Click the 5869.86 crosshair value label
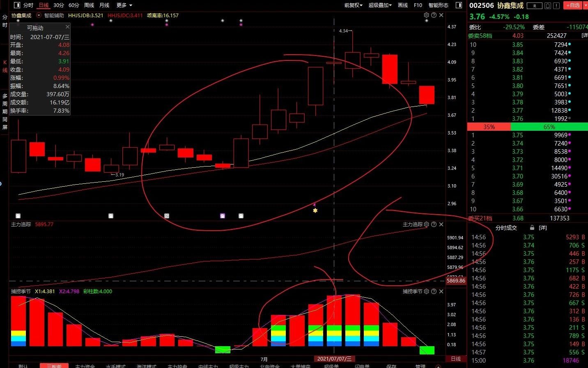The width and height of the screenshot is (588, 368). click(456, 281)
